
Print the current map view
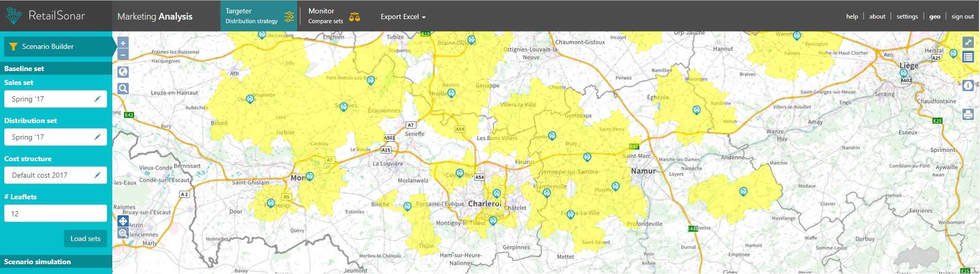click(x=968, y=114)
